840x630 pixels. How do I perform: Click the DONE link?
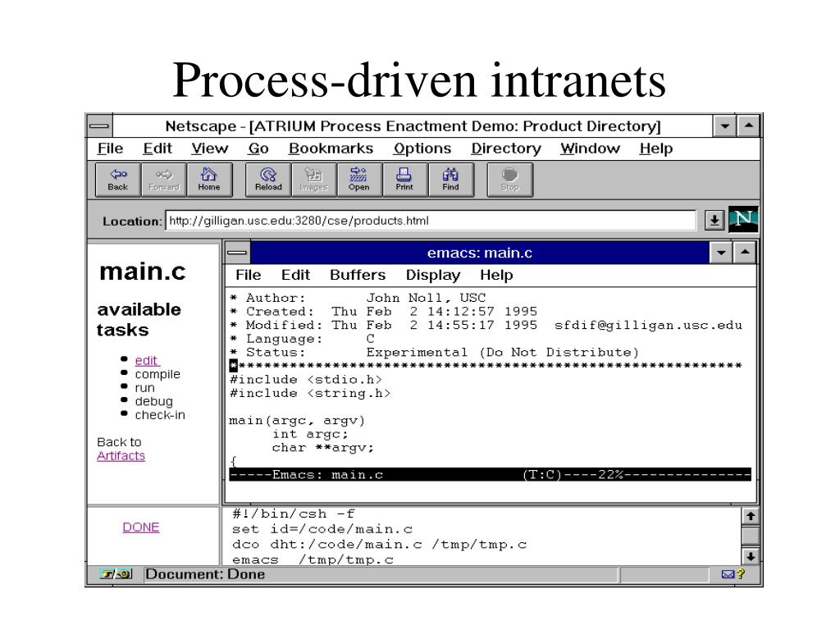tap(141, 527)
